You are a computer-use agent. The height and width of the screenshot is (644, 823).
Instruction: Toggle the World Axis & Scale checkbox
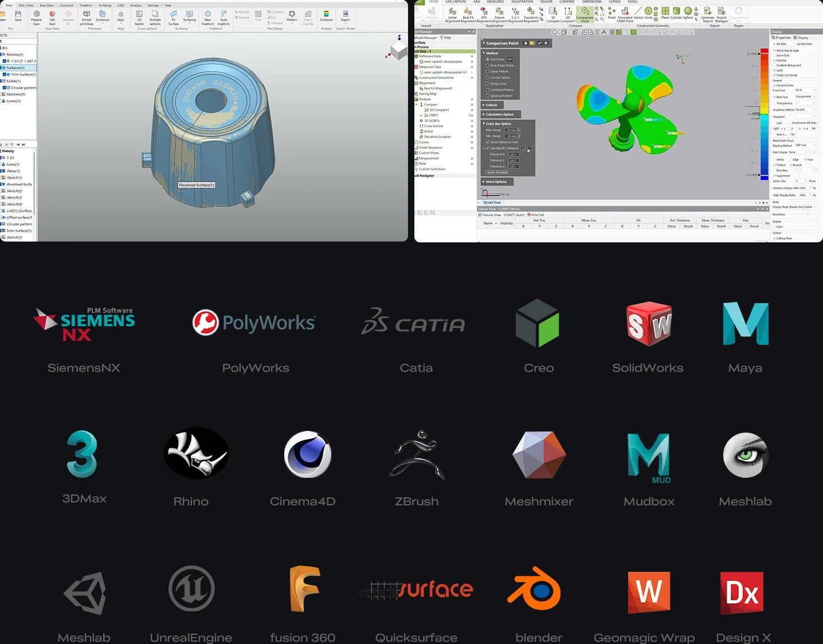coord(775,50)
